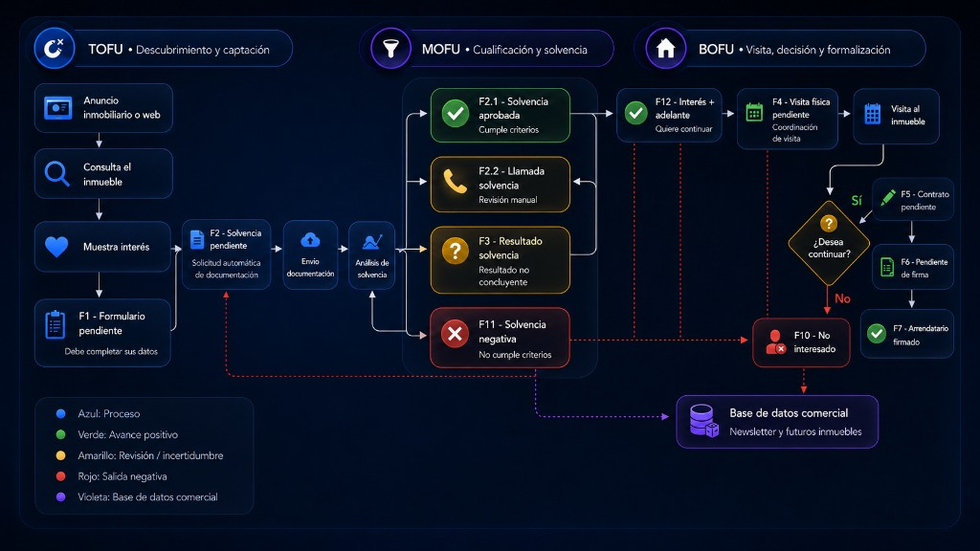This screenshot has width=980, height=551.
Task: Click the No cumple criterios subtitle
Action: (x=515, y=354)
